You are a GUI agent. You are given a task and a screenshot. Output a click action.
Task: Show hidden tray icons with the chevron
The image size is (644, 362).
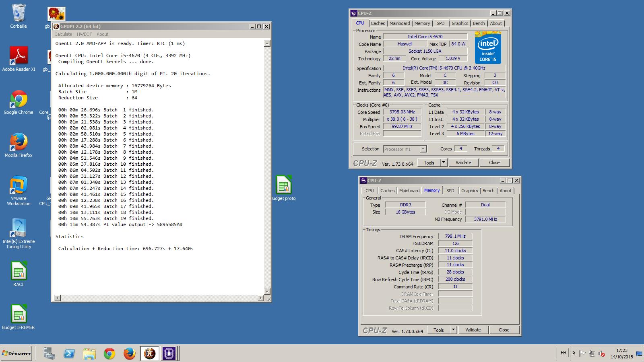click(574, 354)
